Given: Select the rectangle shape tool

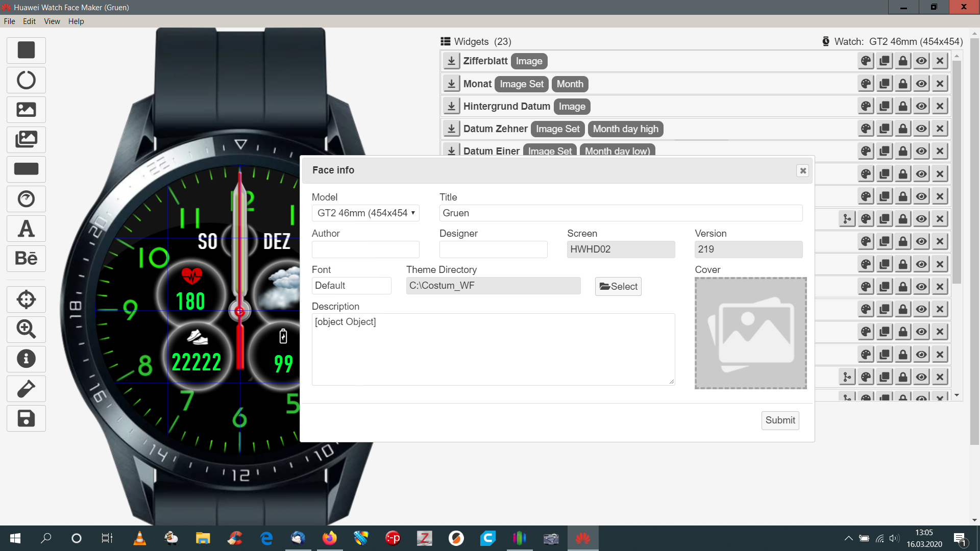Looking at the screenshot, I should coord(26,50).
